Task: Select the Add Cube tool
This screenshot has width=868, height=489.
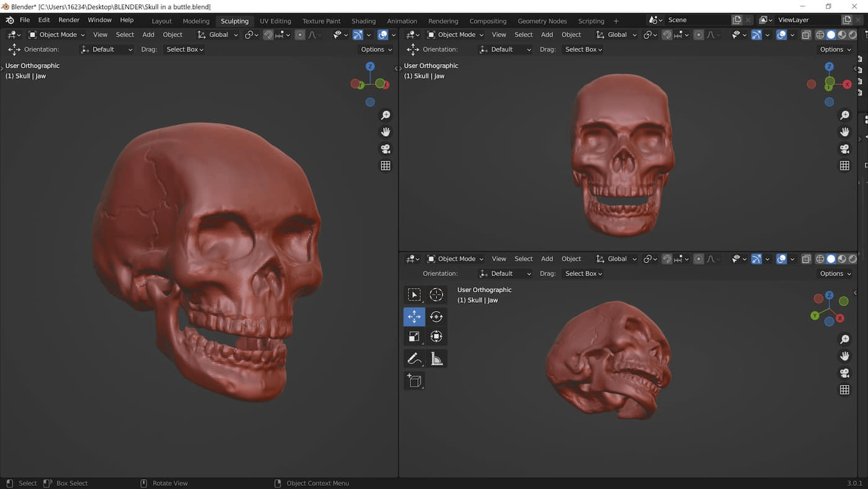Action: (x=414, y=380)
